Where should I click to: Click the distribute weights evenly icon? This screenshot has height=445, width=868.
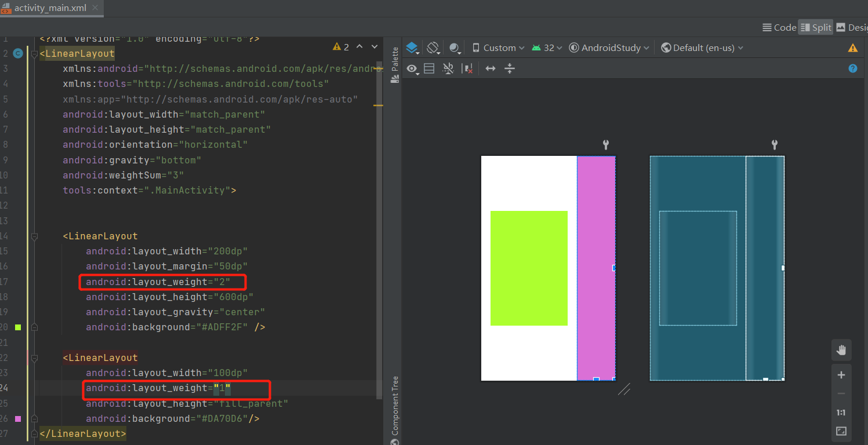448,69
